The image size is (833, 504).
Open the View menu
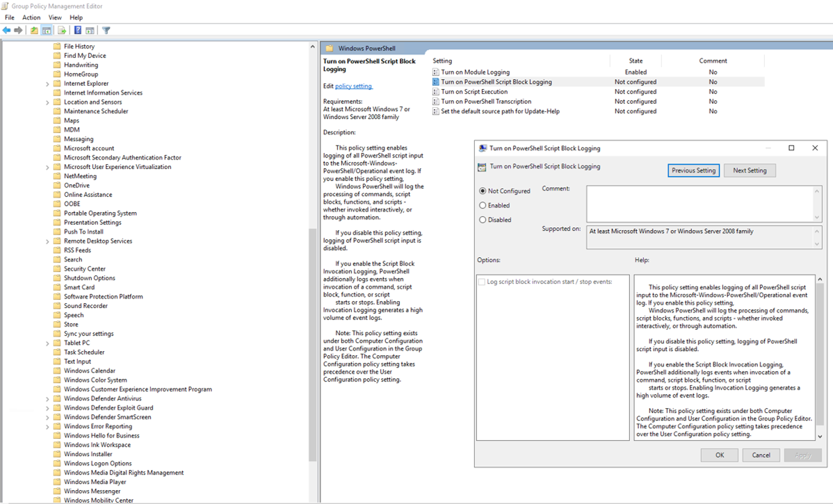coord(55,17)
